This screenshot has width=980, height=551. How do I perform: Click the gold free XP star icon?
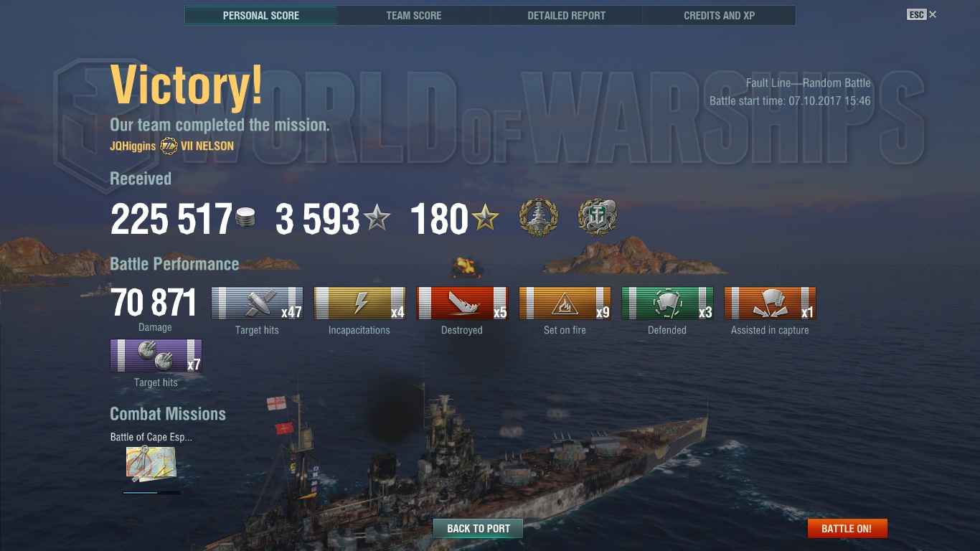tap(486, 218)
